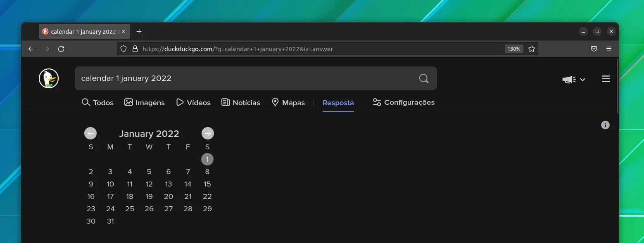Close the Firefox window
Screen dimensions: 644x243
pyautogui.click(x=611, y=31)
